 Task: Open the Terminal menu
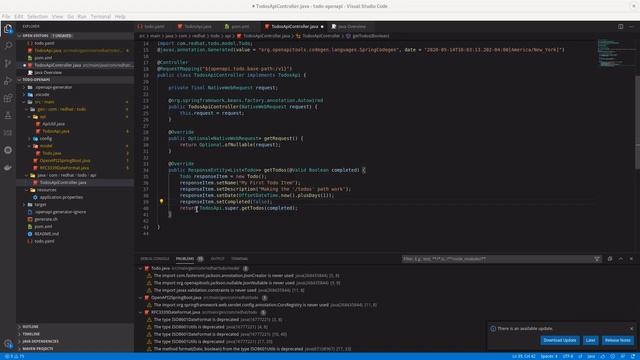coord(101,17)
